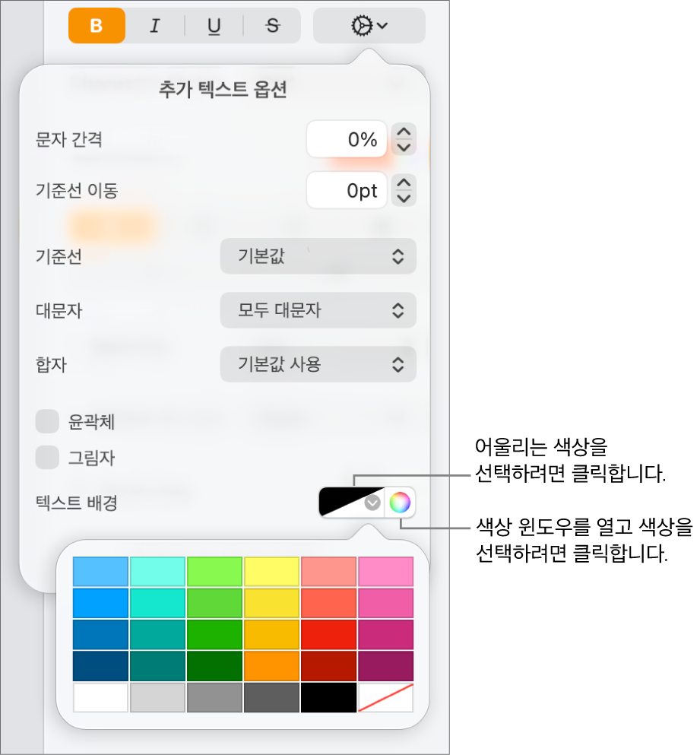Click the 기준선 이동 0pt field
700x755 pixels.
click(x=347, y=190)
